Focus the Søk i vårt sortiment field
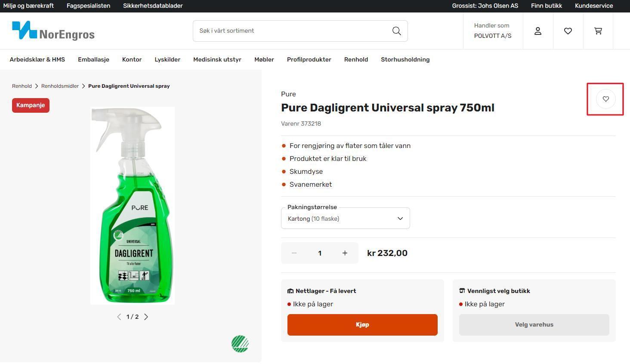This screenshot has width=630, height=364. pyautogui.click(x=293, y=31)
